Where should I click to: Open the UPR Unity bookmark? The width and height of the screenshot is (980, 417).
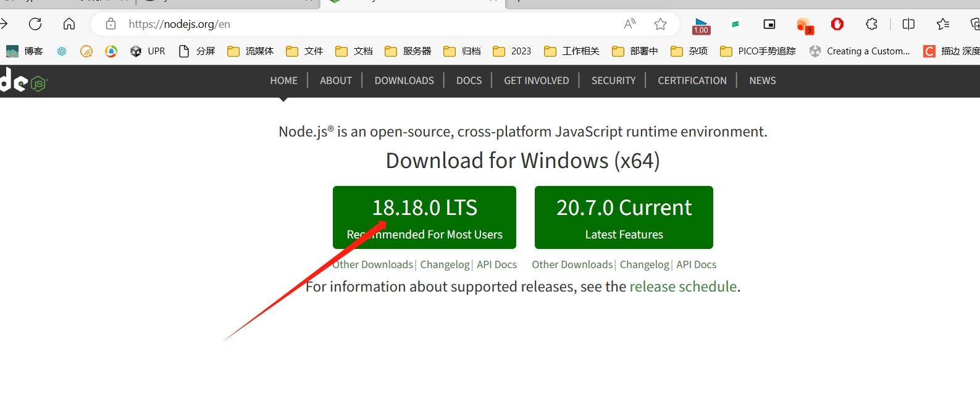pos(148,51)
